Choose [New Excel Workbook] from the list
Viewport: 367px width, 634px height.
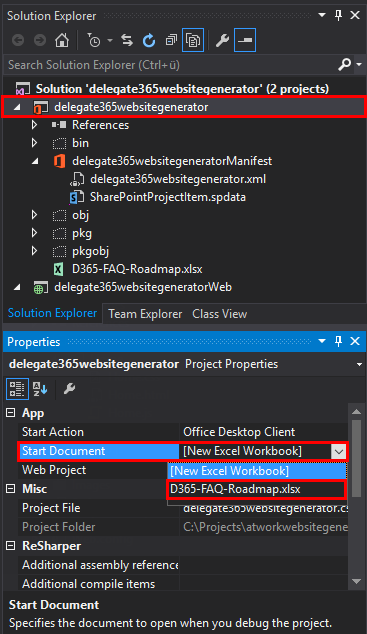(x=257, y=471)
